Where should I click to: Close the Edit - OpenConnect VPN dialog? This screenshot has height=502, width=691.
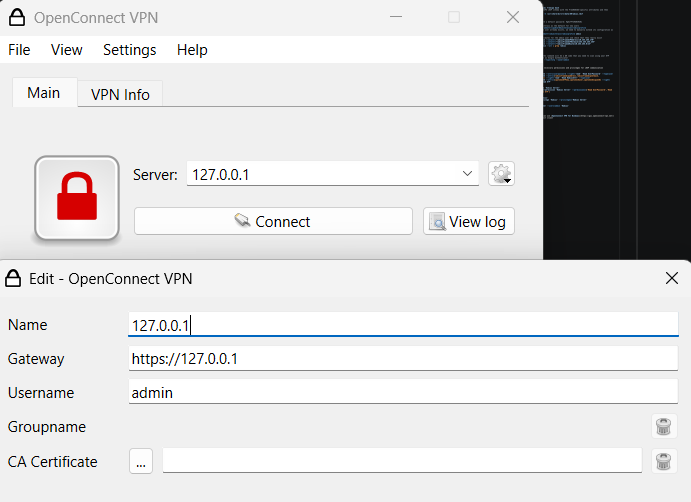click(x=672, y=278)
